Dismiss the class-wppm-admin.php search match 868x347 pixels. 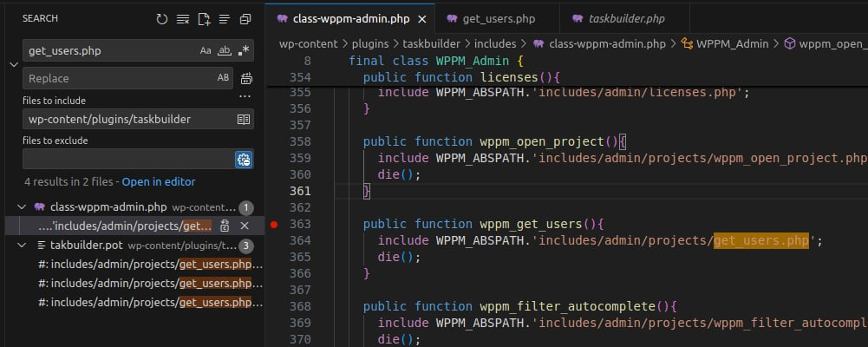(x=245, y=226)
